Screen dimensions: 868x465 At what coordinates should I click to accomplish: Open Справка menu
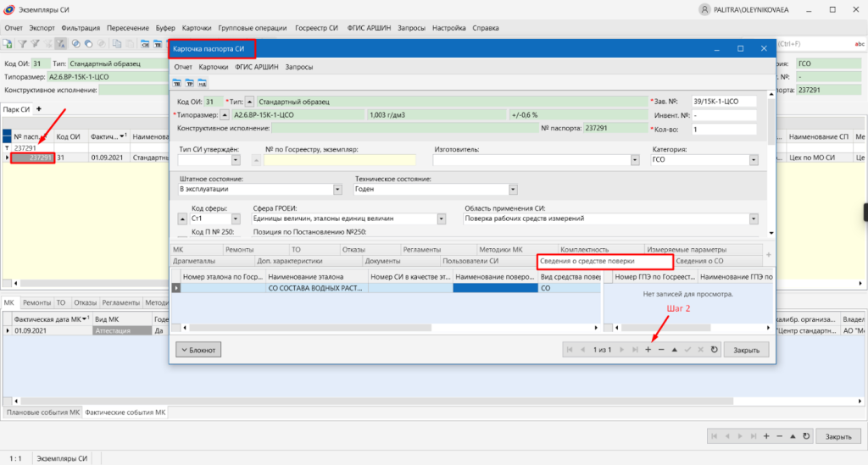click(486, 28)
